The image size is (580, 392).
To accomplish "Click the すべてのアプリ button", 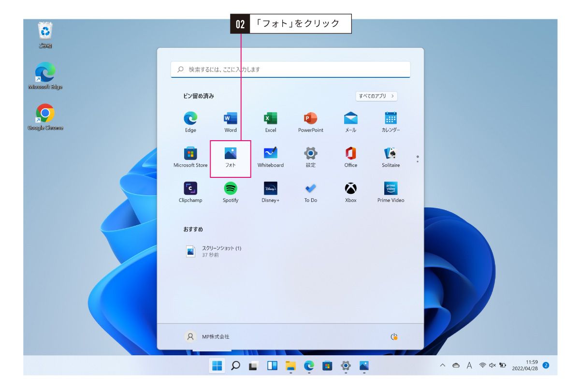I will pyautogui.click(x=377, y=96).
